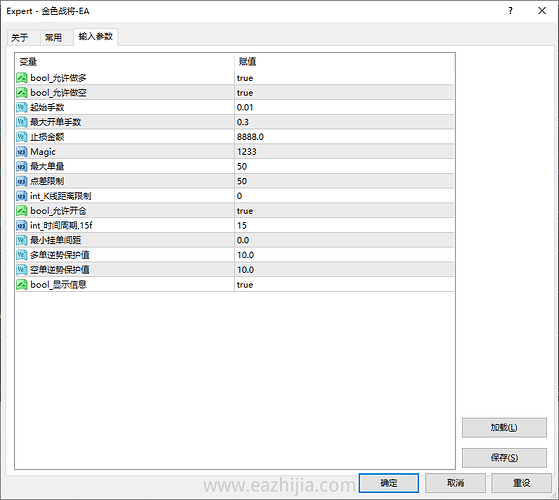Image resolution: width=559 pixels, height=500 pixels.
Task: Click the integer icon beside 最大单量
Action: tap(22, 166)
